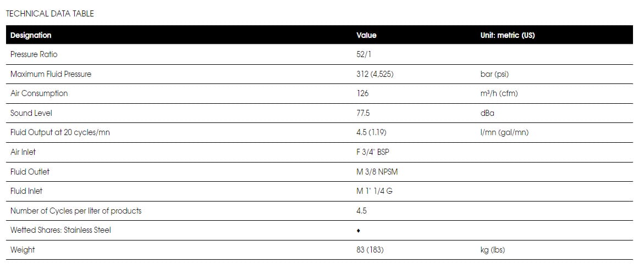This screenshot has width=644, height=274.
Task: Click the Unit: metric (US) column header
Action: pos(508,35)
